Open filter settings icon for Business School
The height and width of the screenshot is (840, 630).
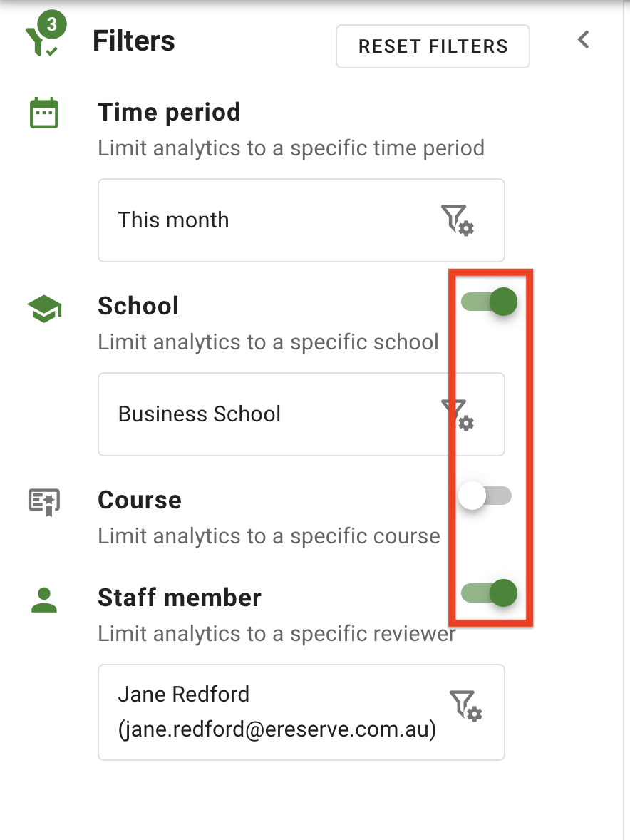(x=458, y=414)
